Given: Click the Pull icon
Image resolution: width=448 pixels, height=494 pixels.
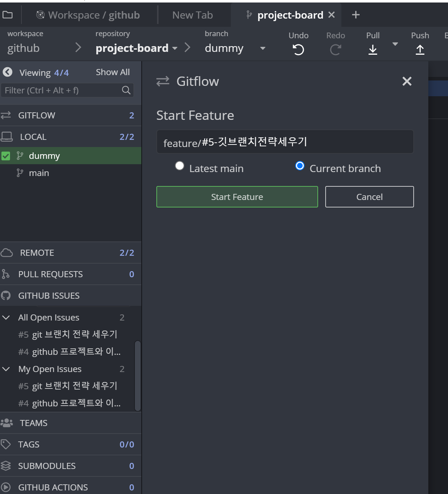Looking at the screenshot, I should click(x=373, y=50).
